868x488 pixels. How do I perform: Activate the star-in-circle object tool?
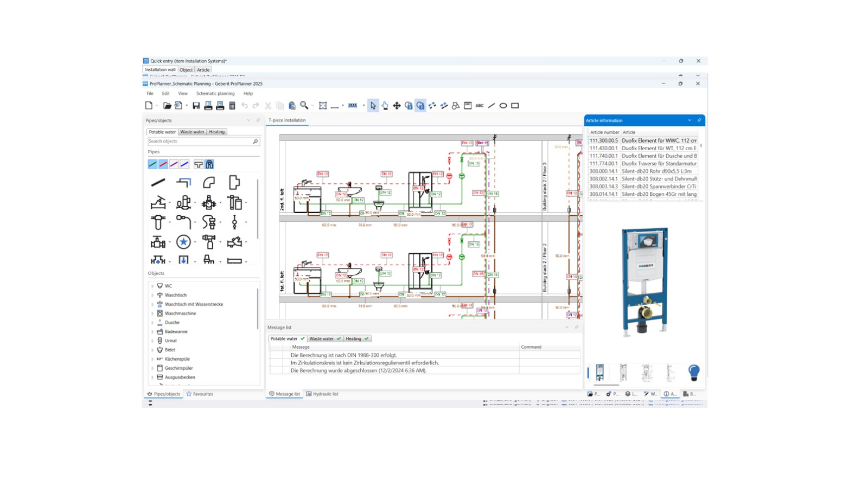pos(183,241)
